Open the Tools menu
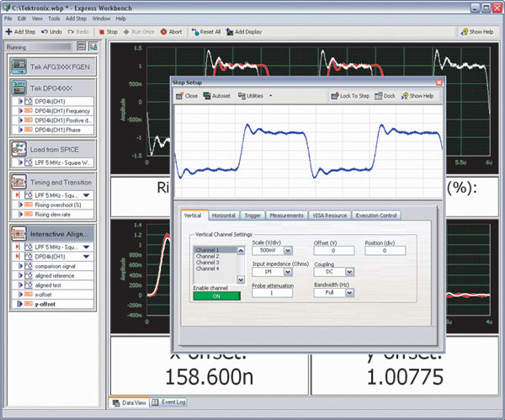The image size is (505, 420). point(54,19)
